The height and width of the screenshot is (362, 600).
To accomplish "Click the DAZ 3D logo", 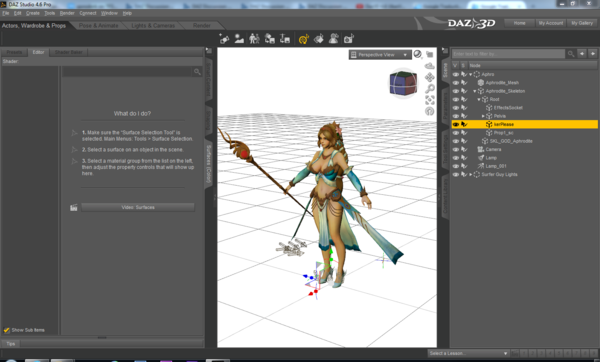I will [471, 23].
